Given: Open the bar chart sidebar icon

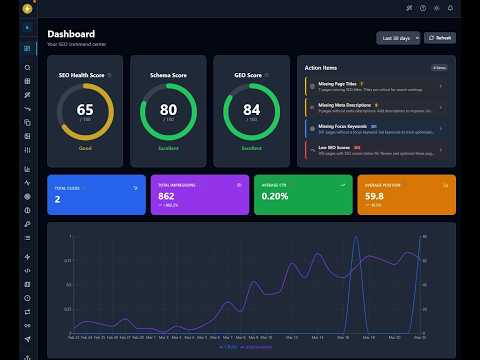Looking at the screenshot, I should coord(27,169).
